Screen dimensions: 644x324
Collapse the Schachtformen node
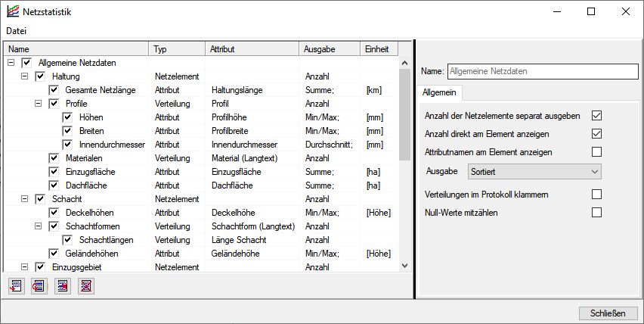click(x=39, y=226)
